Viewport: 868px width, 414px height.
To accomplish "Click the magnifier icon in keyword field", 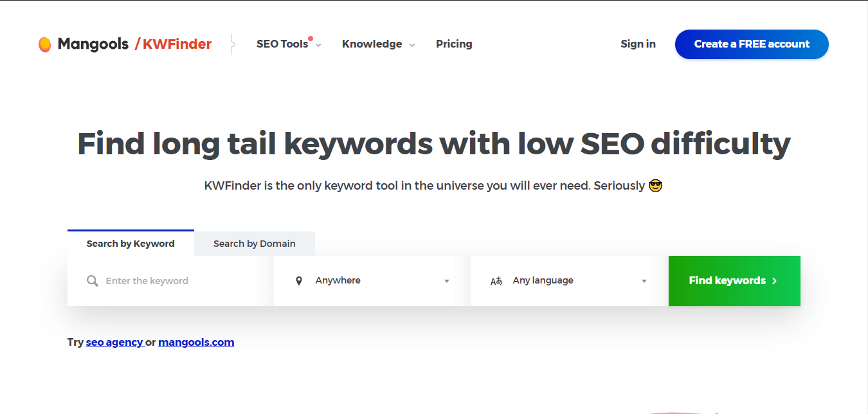I will coord(93,281).
